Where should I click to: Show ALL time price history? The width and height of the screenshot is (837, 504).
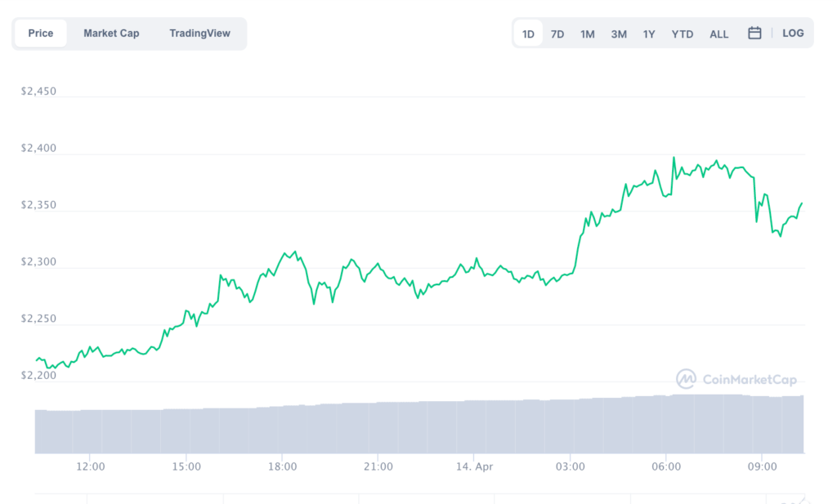[x=718, y=34]
